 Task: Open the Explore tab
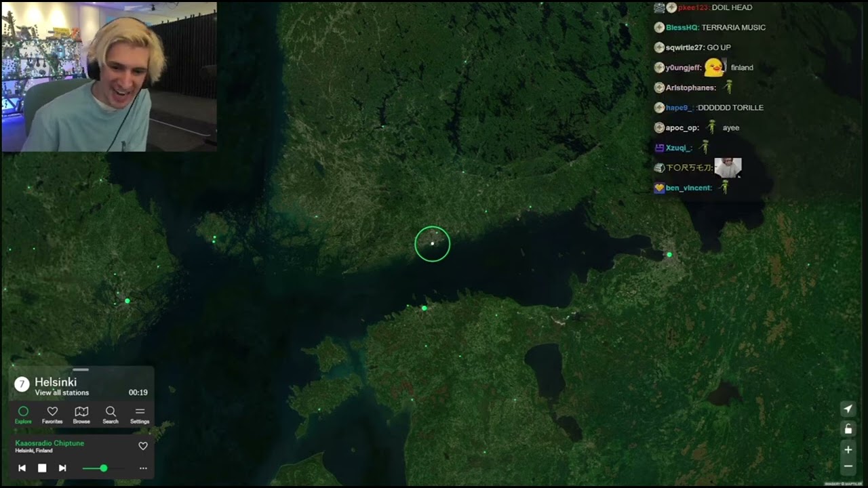[23, 415]
